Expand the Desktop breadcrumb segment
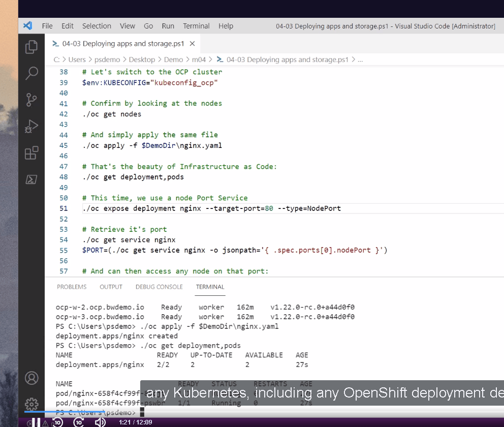 coord(142,60)
